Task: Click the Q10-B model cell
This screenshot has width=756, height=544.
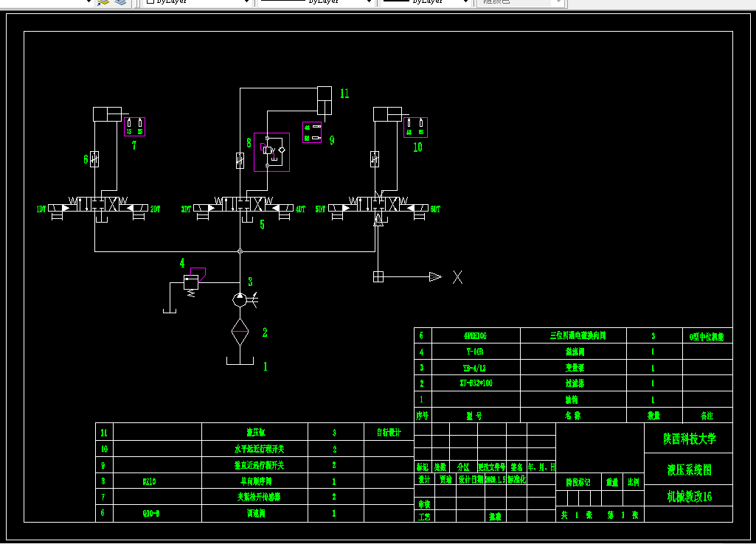Action: coord(157,513)
